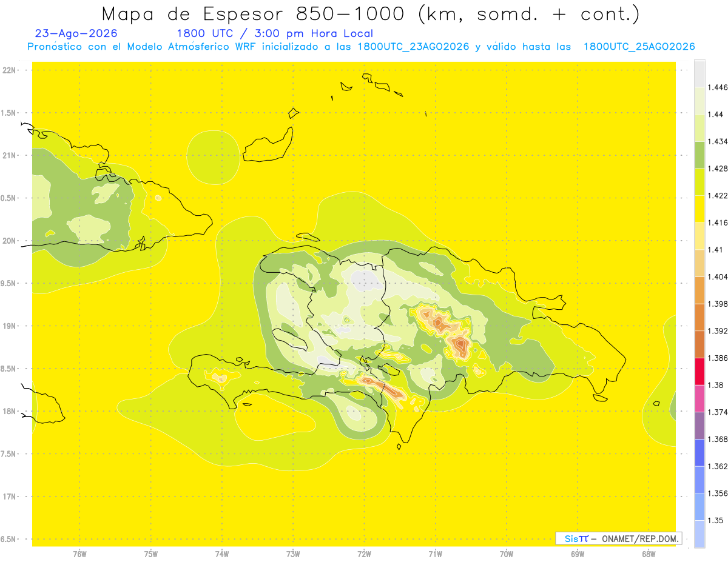Select the bright yellow 1.416–1.422 colorbar swatch
The height and width of the screenshot is (562, 728).
(699, 209)
